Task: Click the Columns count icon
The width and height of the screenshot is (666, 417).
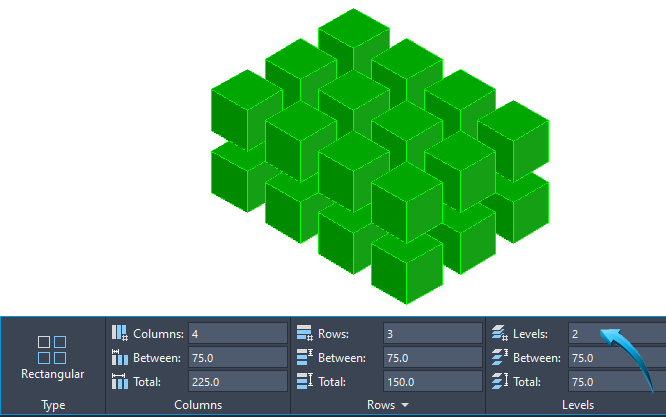Action: click(x=120, y=333)
